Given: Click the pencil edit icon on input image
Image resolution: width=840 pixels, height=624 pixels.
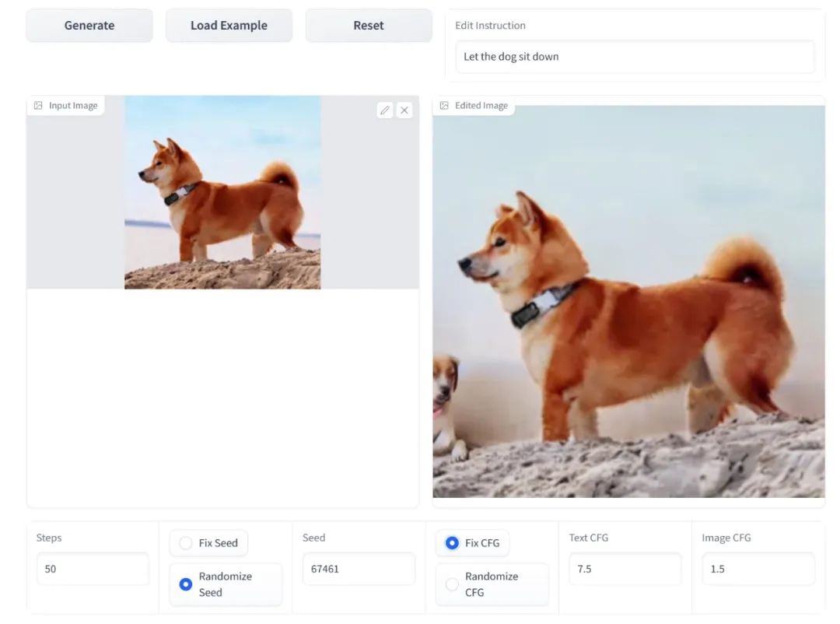Looking at the screenshot, I should (384, 110).
